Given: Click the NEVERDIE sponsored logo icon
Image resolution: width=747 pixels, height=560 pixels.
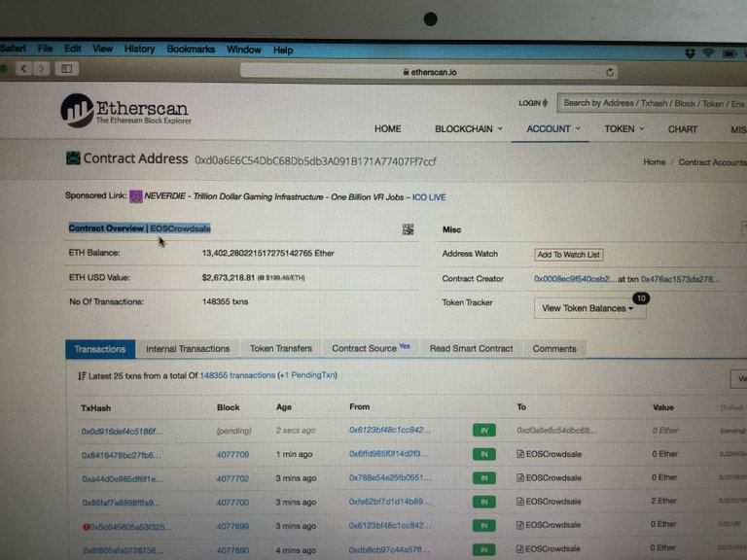Looking at the screenshot, I should (136, 196).
